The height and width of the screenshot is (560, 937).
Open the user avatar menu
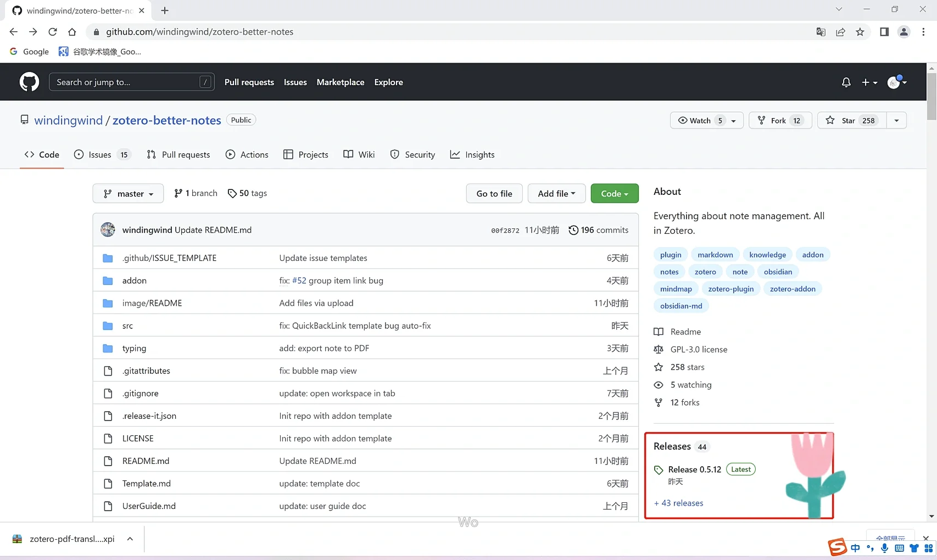point(897,82)
